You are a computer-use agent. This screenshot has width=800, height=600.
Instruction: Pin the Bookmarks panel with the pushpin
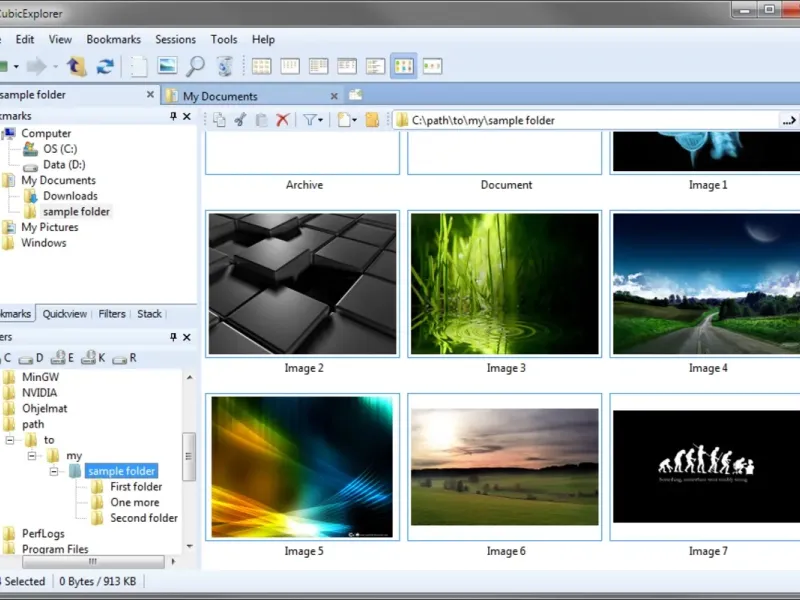click(x=173, y=117)
